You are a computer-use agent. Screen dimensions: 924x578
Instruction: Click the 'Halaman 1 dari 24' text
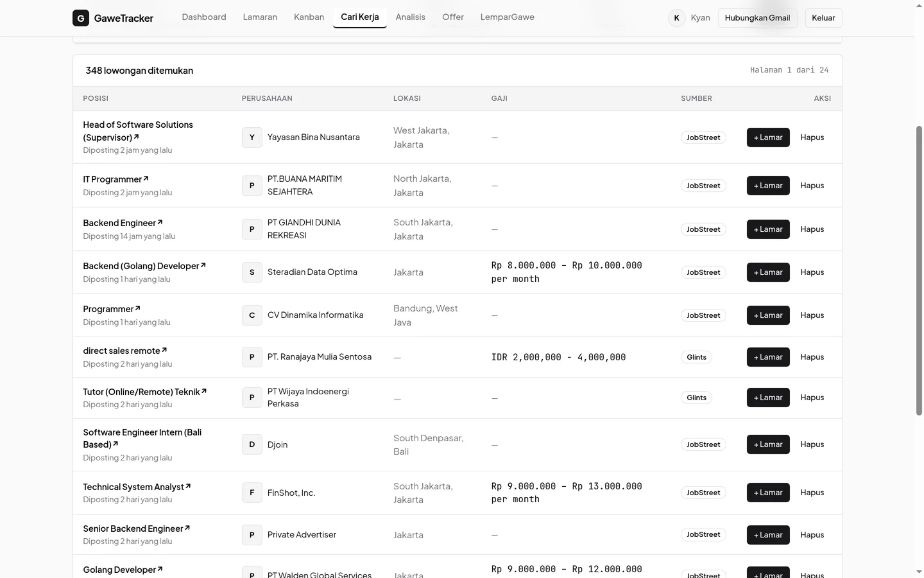coord(789,70)
